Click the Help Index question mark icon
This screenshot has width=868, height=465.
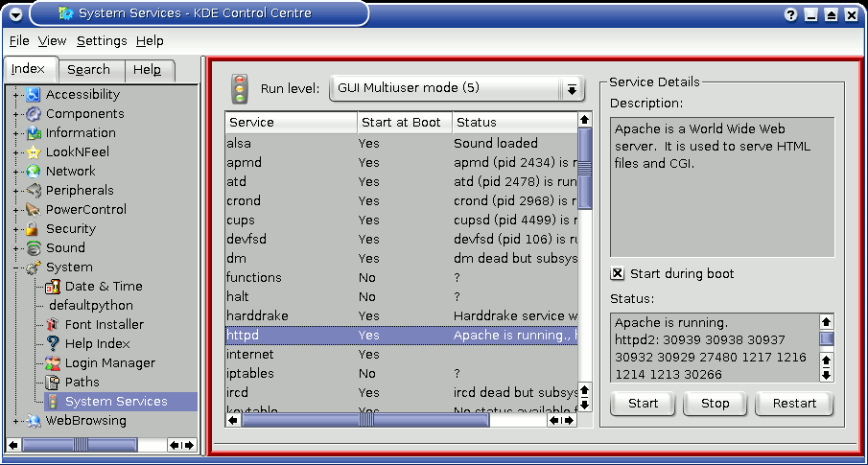pyautogui.click(x=53, y=344)
